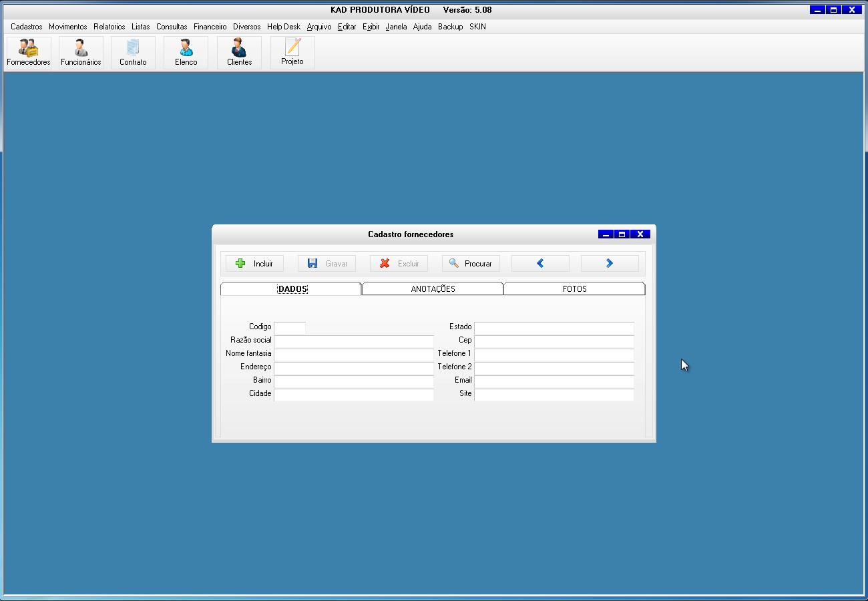
Task: Go to next record with right arrow
Action: pos(610,264)
